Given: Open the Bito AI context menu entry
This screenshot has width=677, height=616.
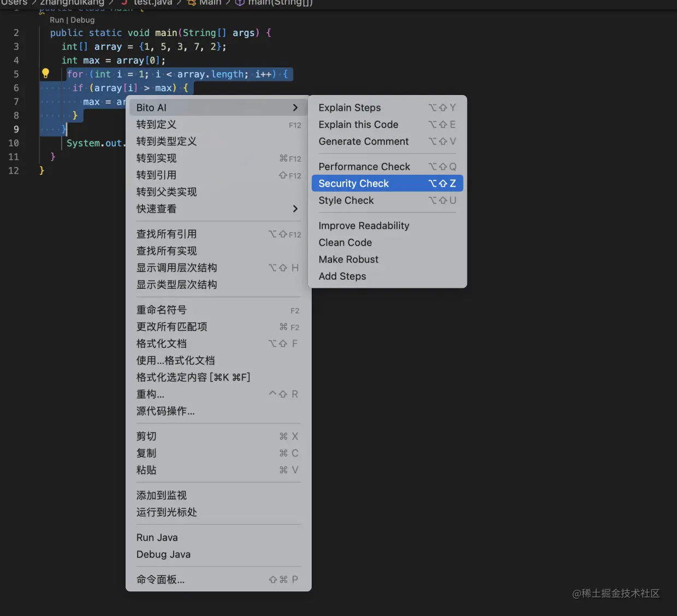Looking at the screenshot, I should pos(218,108).
